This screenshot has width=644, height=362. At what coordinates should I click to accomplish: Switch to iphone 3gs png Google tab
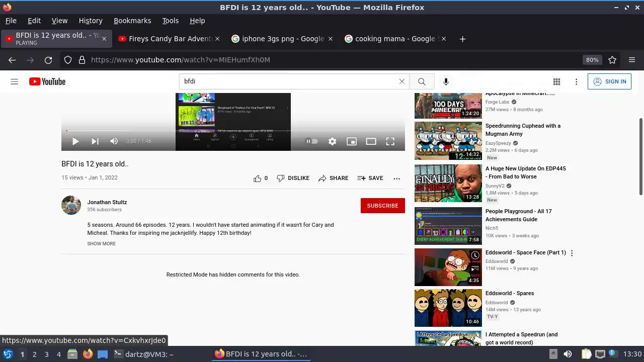tap(283, 39)
